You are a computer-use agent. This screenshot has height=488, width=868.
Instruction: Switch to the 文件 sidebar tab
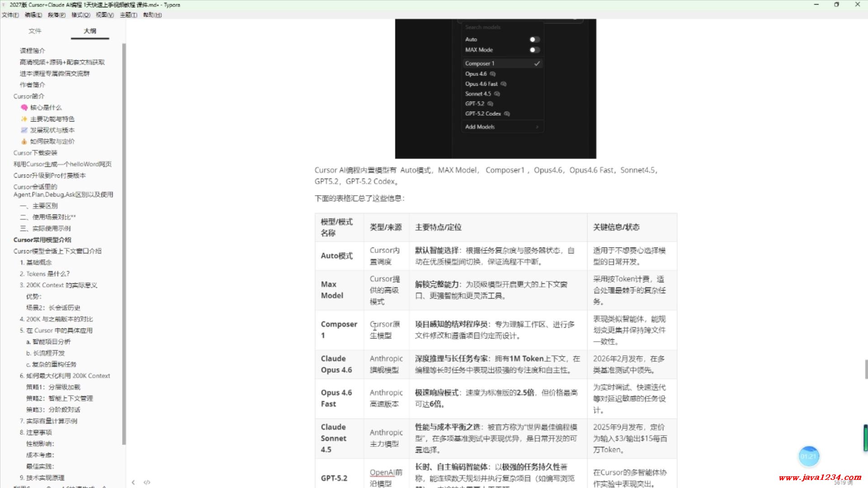35,31
